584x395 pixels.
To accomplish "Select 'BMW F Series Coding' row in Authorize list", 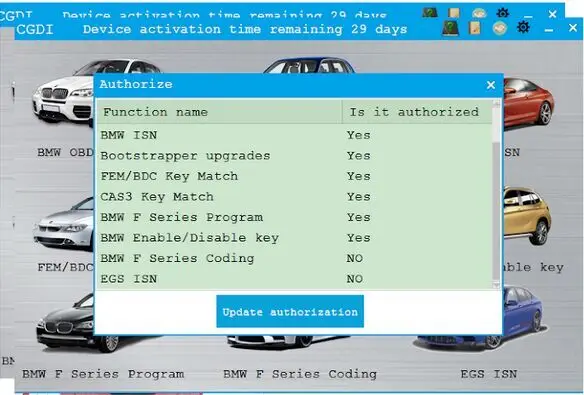I will [x=294, y=258].
